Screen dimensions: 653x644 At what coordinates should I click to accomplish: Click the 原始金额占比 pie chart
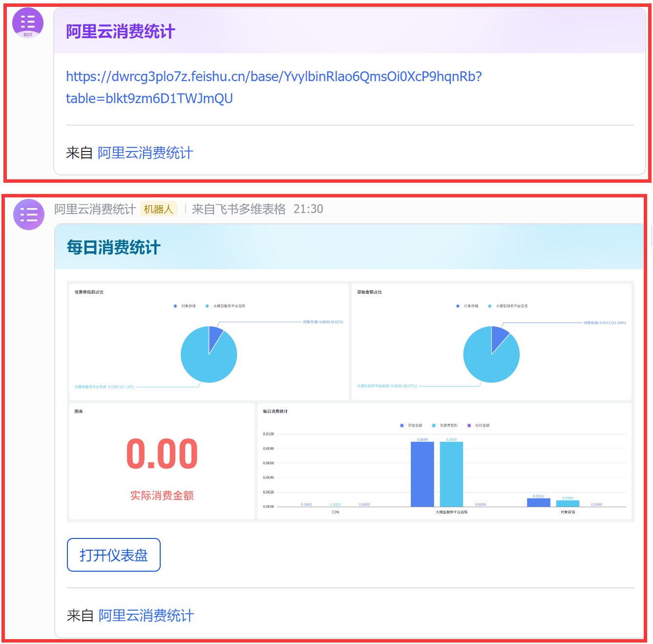pos(491,354)
